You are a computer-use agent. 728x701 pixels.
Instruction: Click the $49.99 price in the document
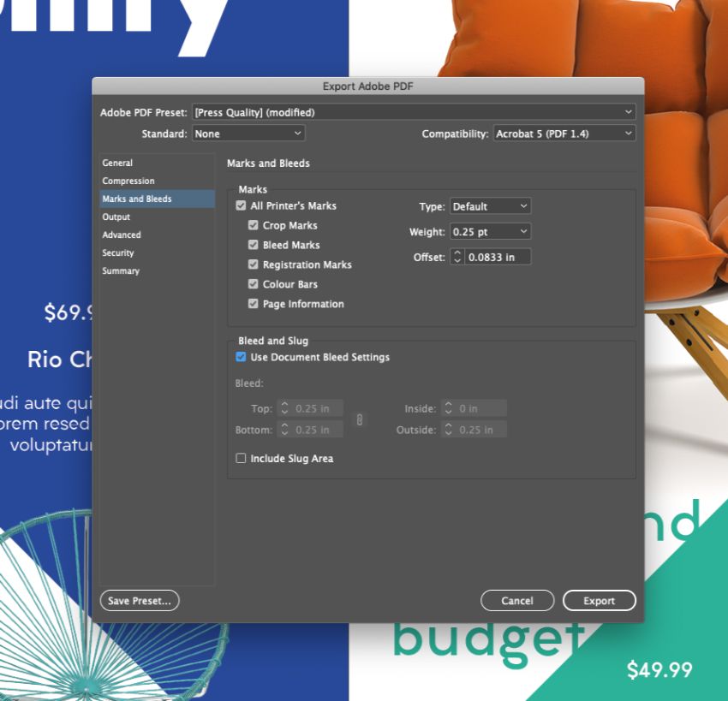tap(659, 669)
